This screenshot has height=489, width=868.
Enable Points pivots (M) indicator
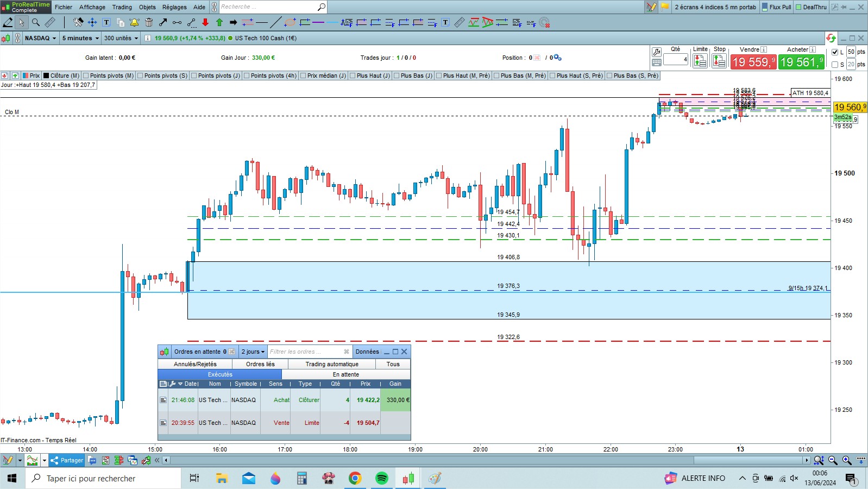(86, 76)
